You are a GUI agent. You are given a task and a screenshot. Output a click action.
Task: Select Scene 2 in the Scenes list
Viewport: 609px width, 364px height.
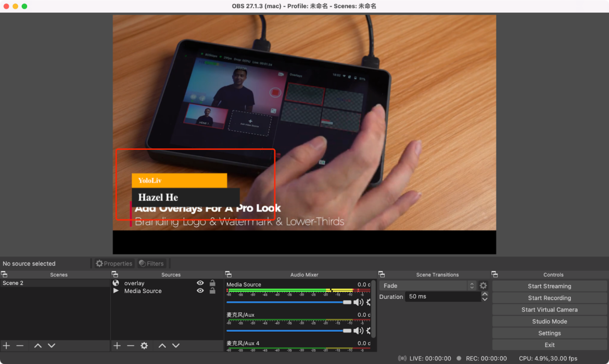31,282
